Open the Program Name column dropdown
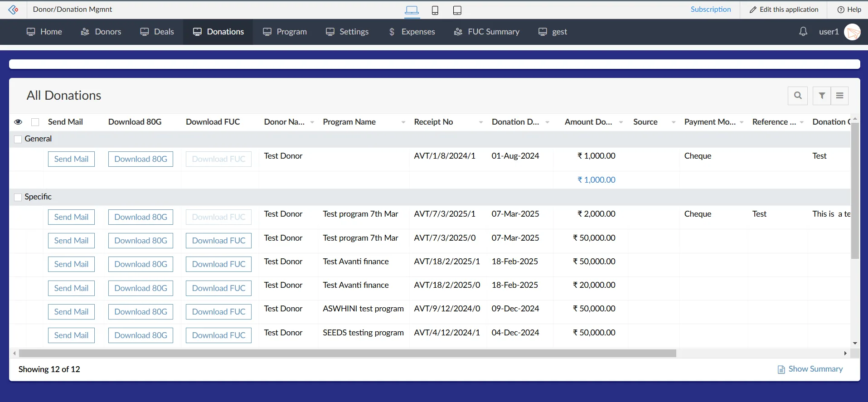Viewport: 868px width, 402px height. (403, 122)
